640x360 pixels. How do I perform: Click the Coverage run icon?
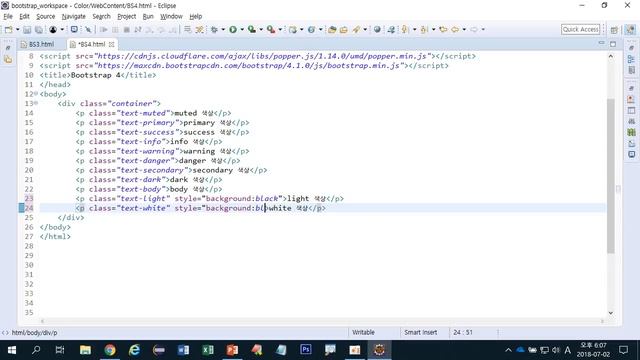pos(252,29)
